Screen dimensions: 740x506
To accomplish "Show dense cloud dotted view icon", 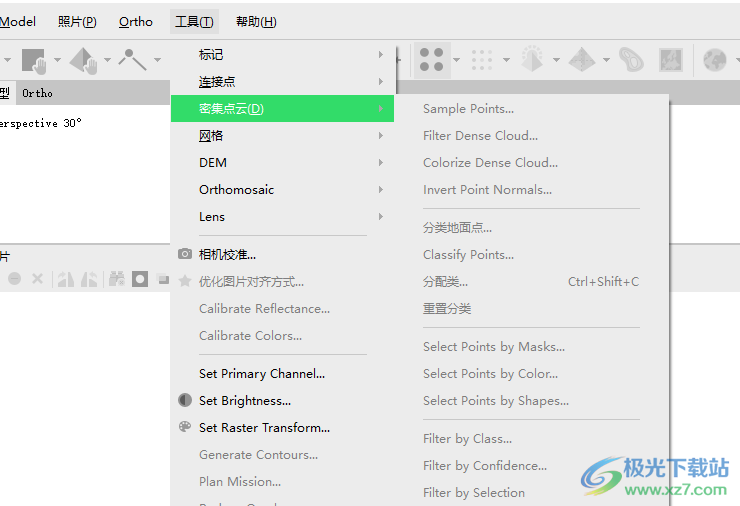I will (482, 60).
